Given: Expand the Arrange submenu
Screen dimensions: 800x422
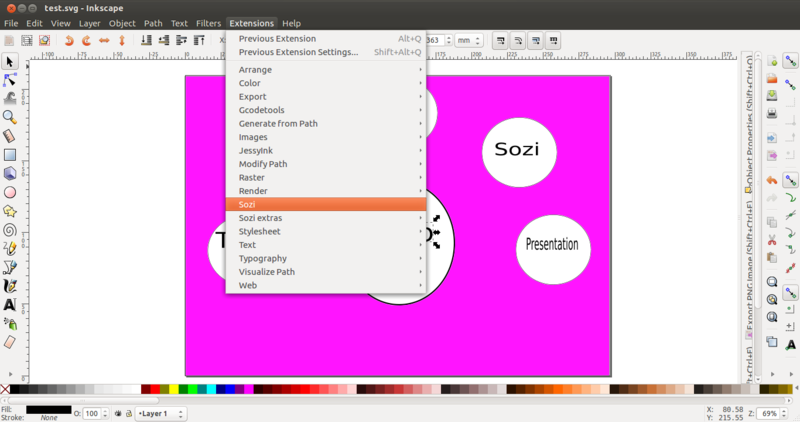Looking at the screenshot, I should [326, 69].
